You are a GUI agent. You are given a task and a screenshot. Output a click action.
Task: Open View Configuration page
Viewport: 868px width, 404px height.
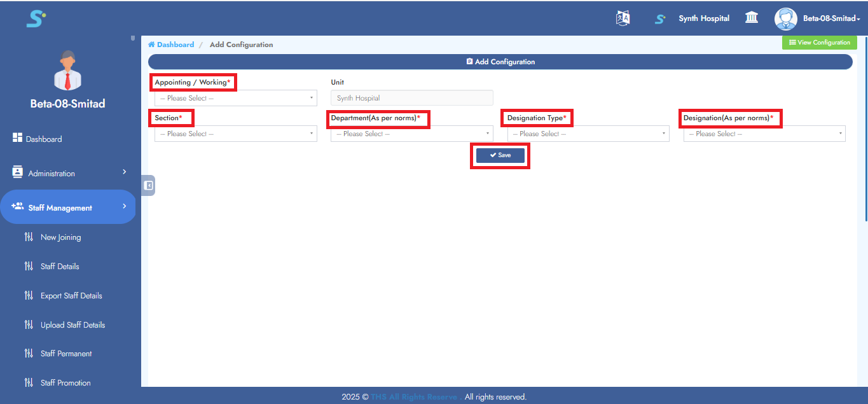coord(819,42)
